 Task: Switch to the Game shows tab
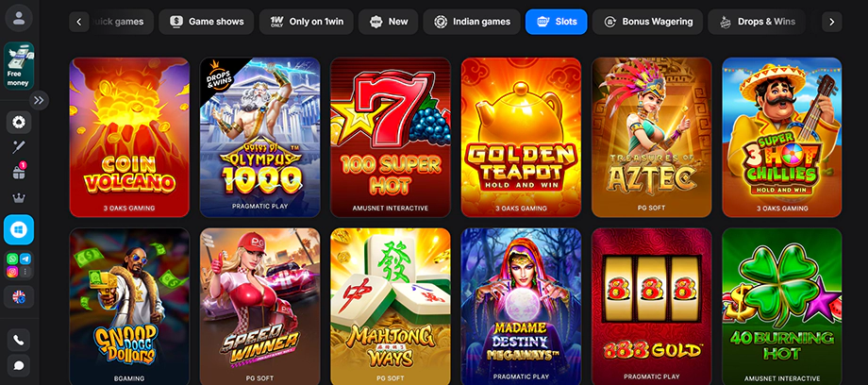207,22
